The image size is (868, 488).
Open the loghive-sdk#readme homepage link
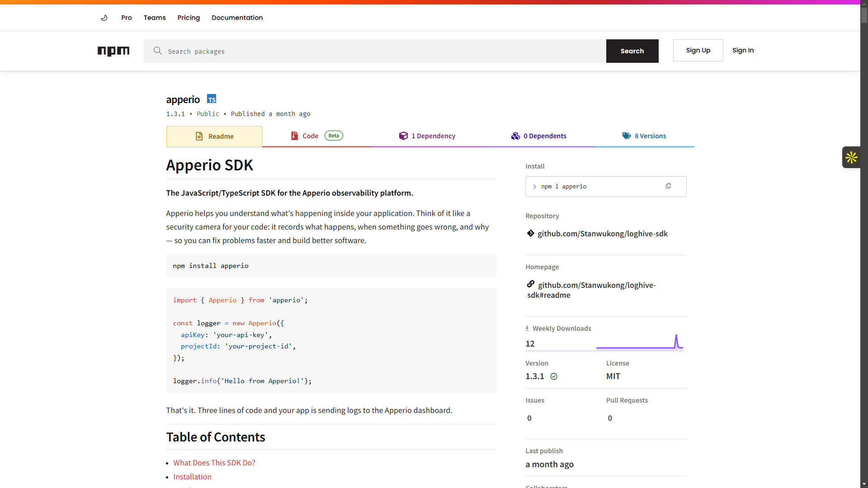(x=591, y=290)
